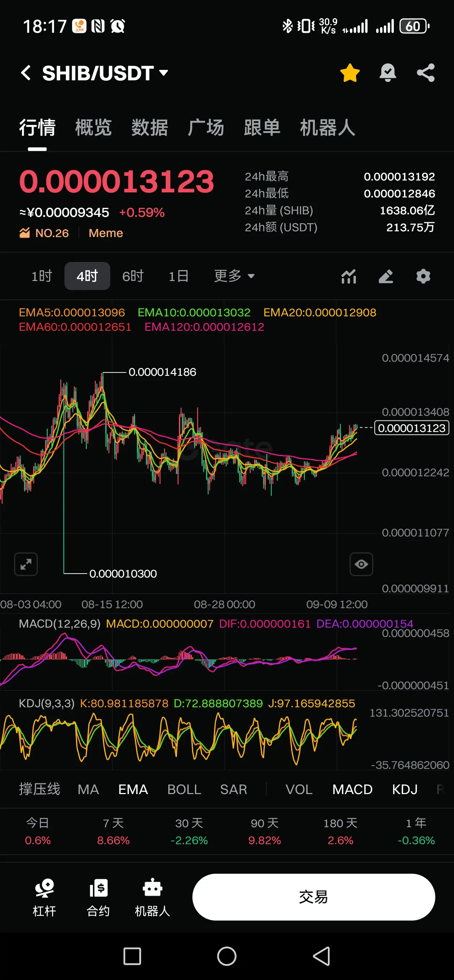Image resolution: width=454 pixels, height=980 pixels.
Task: Switch to the 概览 tab
Action: [x=93, y=128]
